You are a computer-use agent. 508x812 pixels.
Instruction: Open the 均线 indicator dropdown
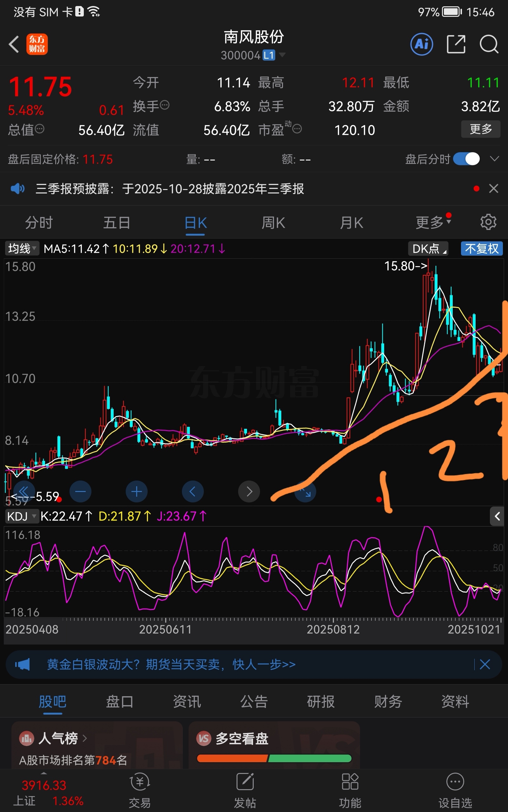coord(22,249)
